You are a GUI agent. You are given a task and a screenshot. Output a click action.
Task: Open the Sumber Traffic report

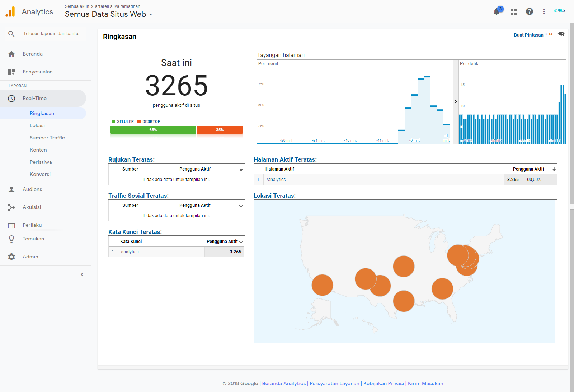pyautogui.click(x=47, y=138)
